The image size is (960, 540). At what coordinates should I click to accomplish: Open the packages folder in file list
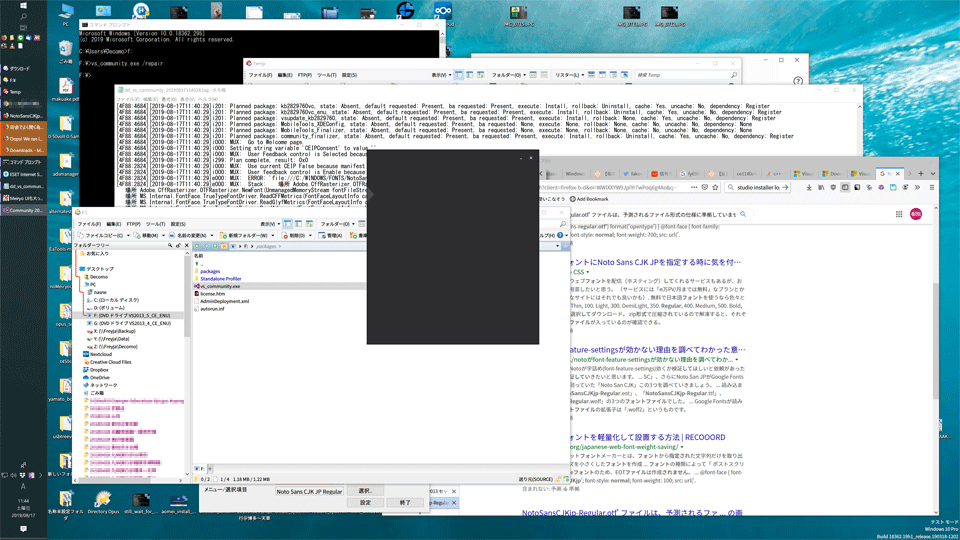coord(210,271)
